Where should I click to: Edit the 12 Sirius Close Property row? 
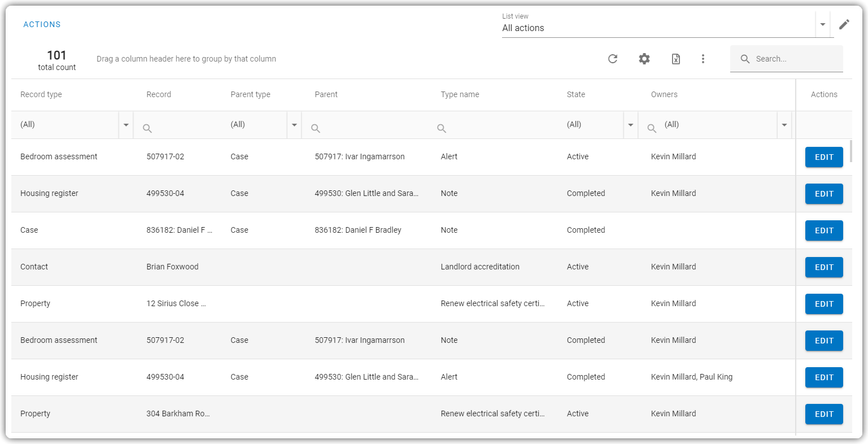coord(824,304)
